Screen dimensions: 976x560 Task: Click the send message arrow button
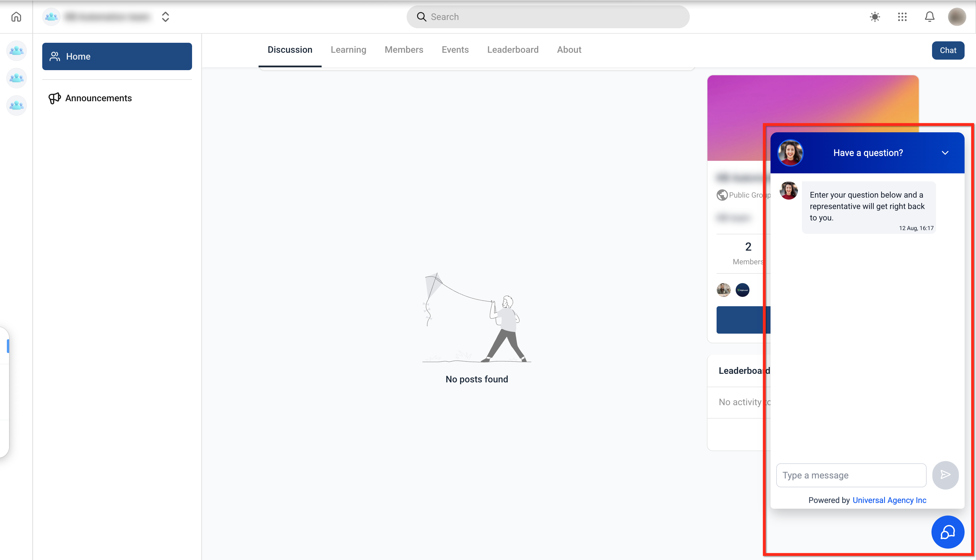pos(945,475)
